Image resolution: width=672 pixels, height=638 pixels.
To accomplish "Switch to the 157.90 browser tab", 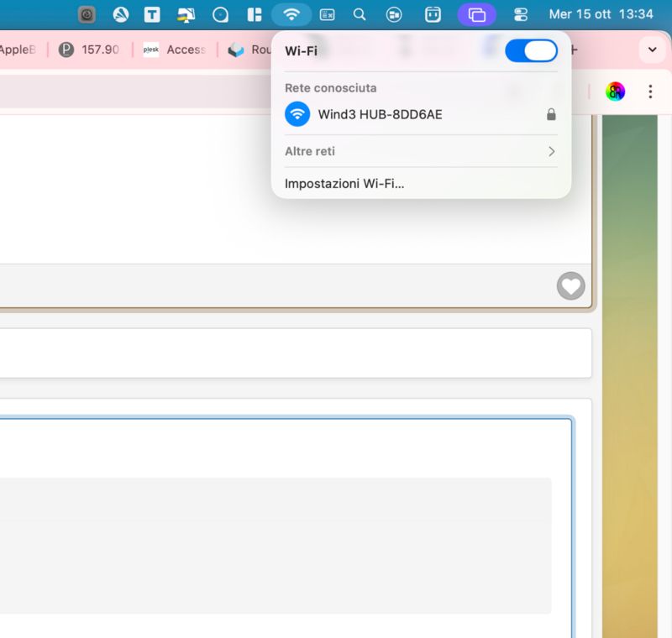I will pos(90,50).
